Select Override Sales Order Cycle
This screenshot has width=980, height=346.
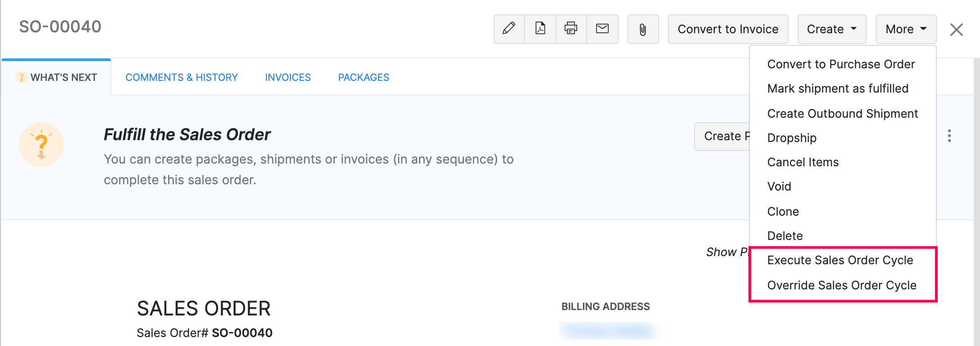click(x=842, y=285)
